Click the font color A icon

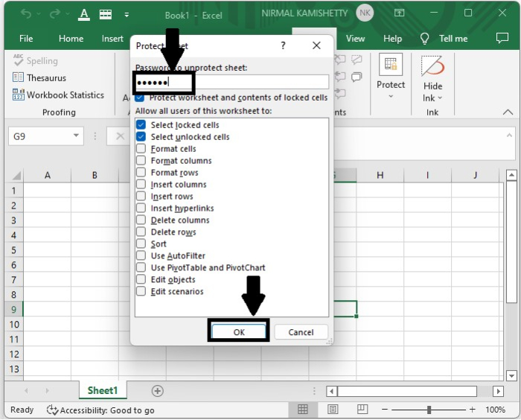point(84,15)
